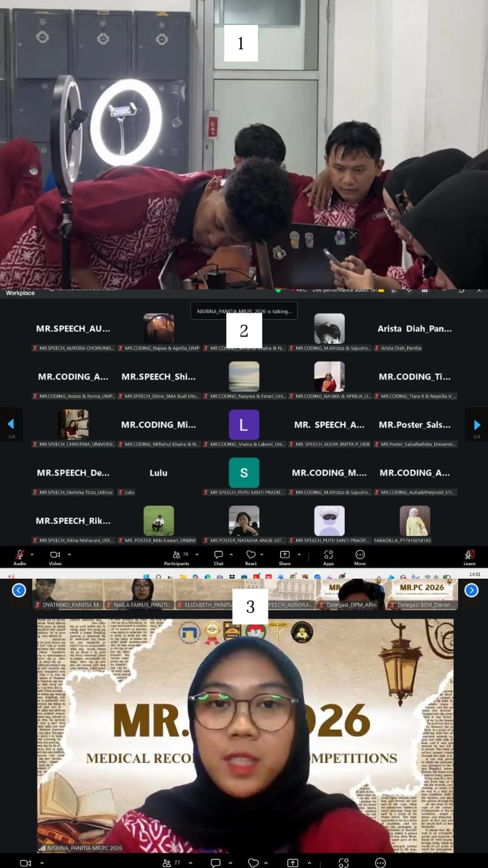The width and height of the screenshot is (488, 868).
Task: Select the Lulu participant tile
Action: [159, 477]
